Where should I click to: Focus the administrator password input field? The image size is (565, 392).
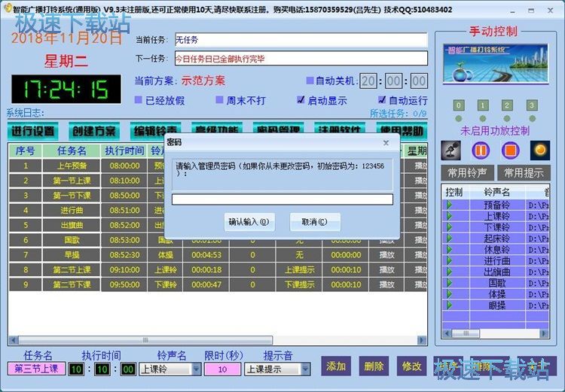[282, 199]
